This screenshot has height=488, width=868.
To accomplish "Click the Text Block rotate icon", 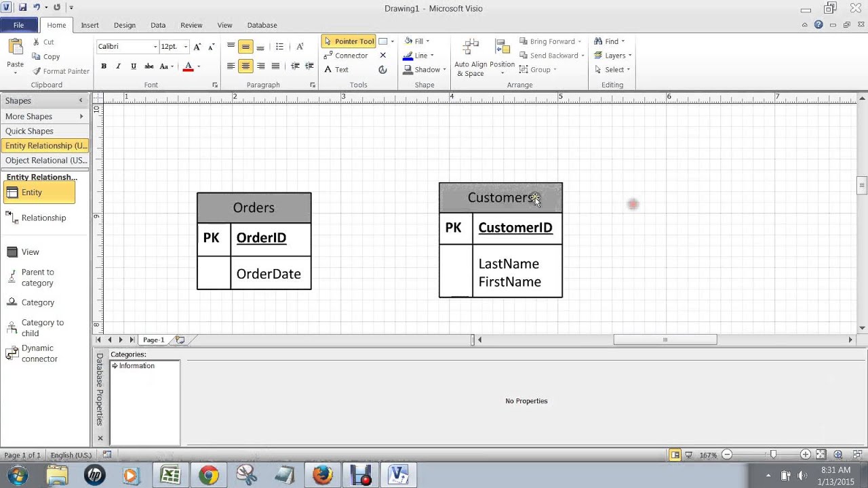I will click(x=382, y=70).
